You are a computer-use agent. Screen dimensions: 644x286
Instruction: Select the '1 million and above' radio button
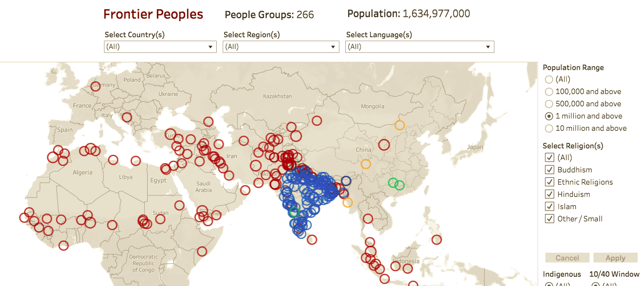coord(549,116)
